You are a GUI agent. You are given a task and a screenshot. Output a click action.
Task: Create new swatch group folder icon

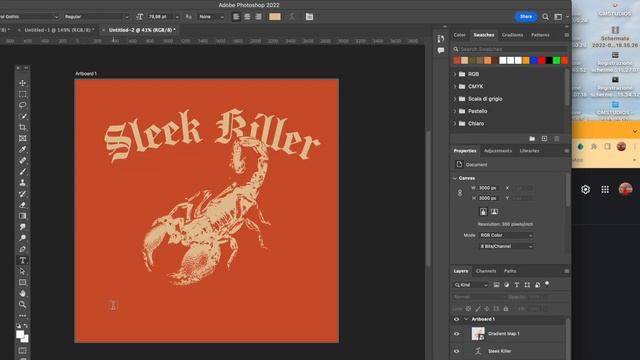click(532, 139)
